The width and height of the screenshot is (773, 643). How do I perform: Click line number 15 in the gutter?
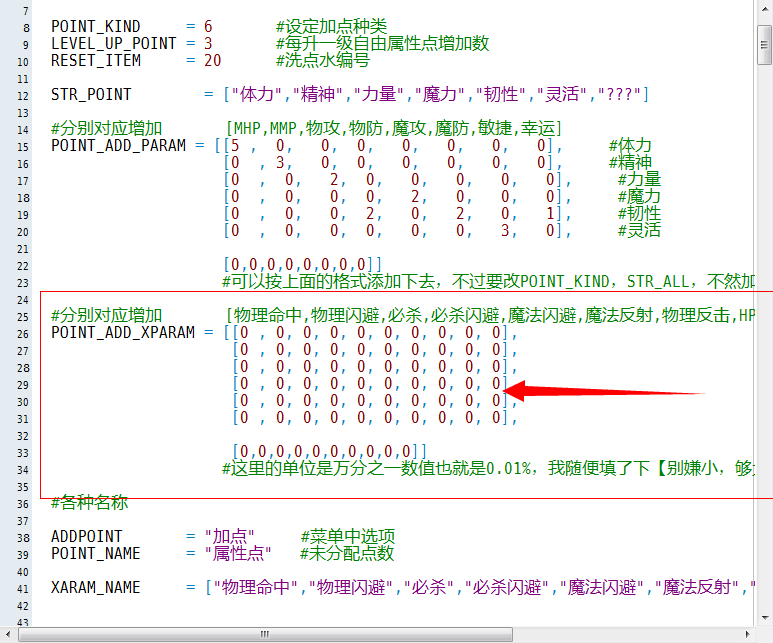pos(23,147)
